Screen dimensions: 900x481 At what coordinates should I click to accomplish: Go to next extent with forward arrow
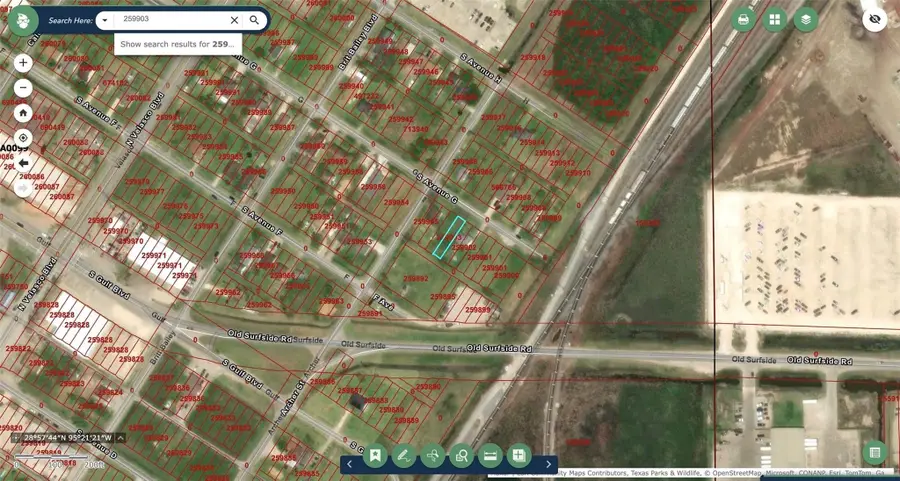[x=23, y=188]
